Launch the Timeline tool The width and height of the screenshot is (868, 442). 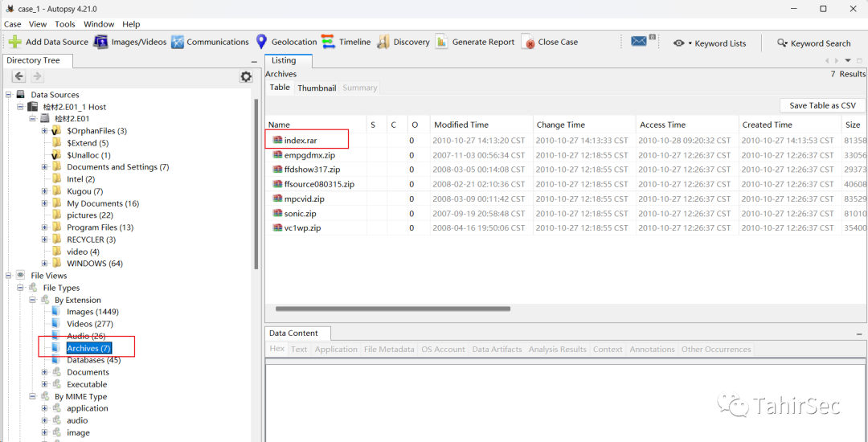tap(346, 42)
